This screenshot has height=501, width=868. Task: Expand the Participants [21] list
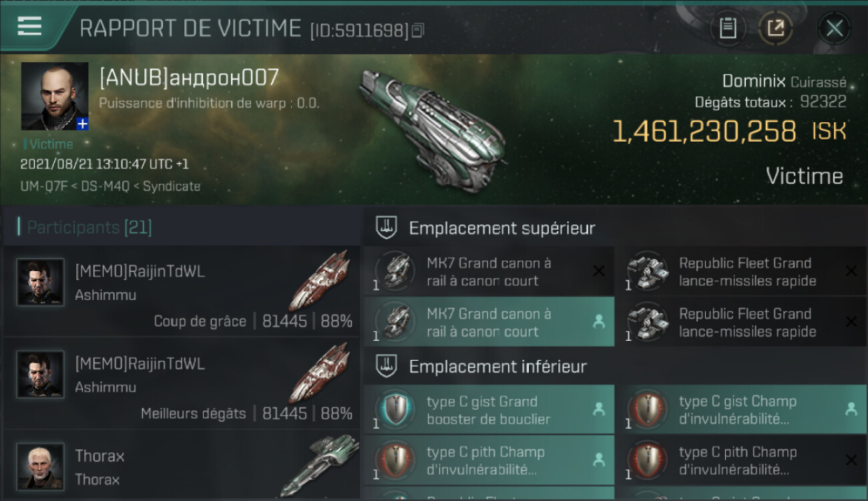coord(85,228)
